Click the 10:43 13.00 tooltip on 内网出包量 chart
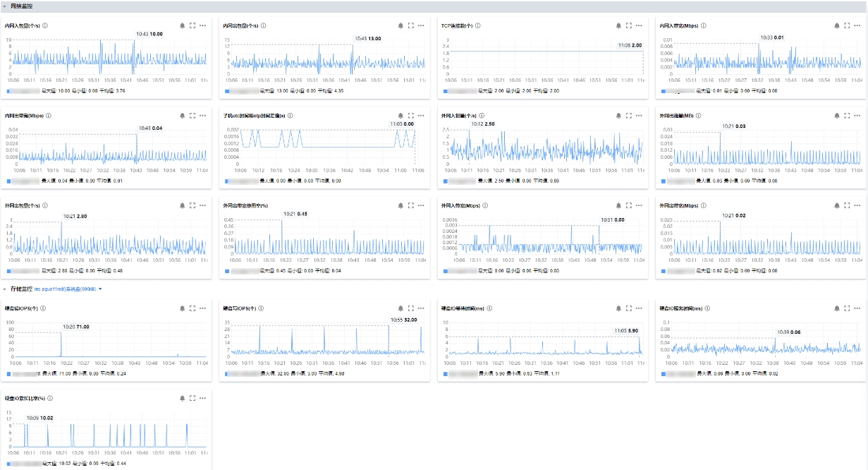Image resolution: width=868 pixels, height=470 pixels. click(x=367, y=39)
